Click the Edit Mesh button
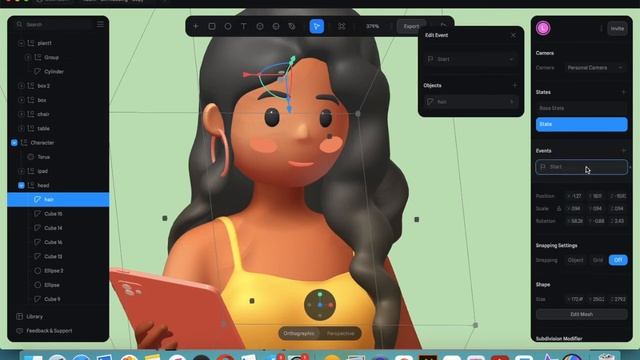 (x=582, y=314)
